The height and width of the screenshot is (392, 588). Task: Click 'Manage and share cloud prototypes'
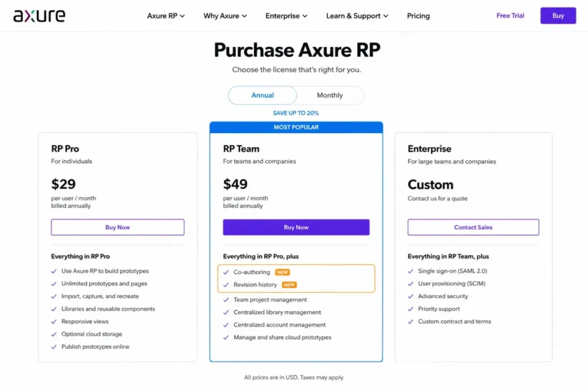(x=283, y=337)
